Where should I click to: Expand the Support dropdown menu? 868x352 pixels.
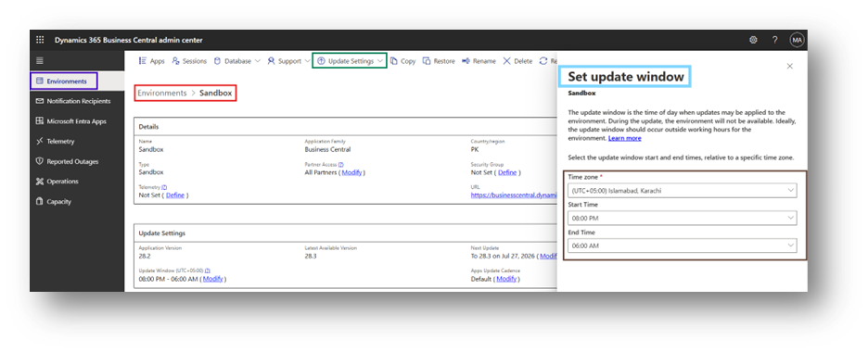pyautogui.click(x=288, y=61)
